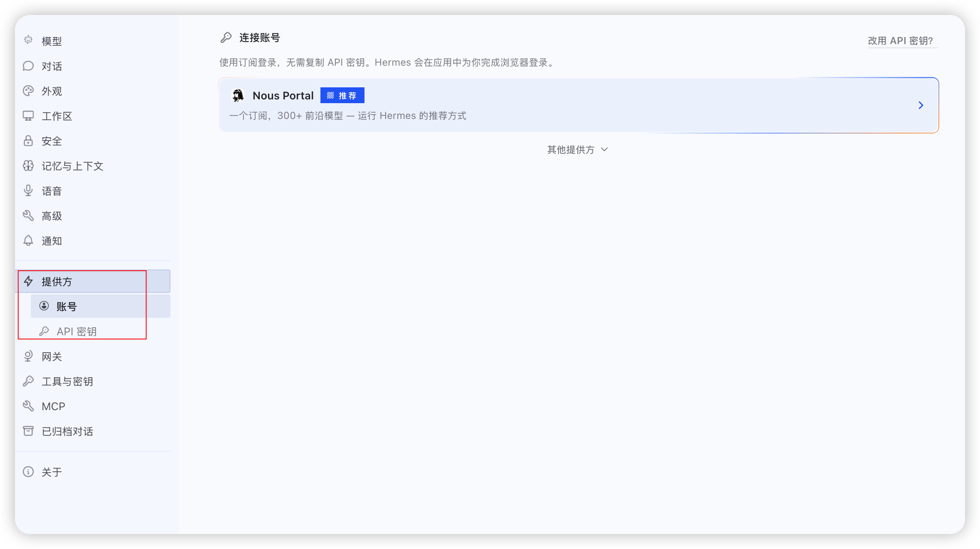
Task: Click the 工具与密钥 key icon
Action: tap(28, 381)
